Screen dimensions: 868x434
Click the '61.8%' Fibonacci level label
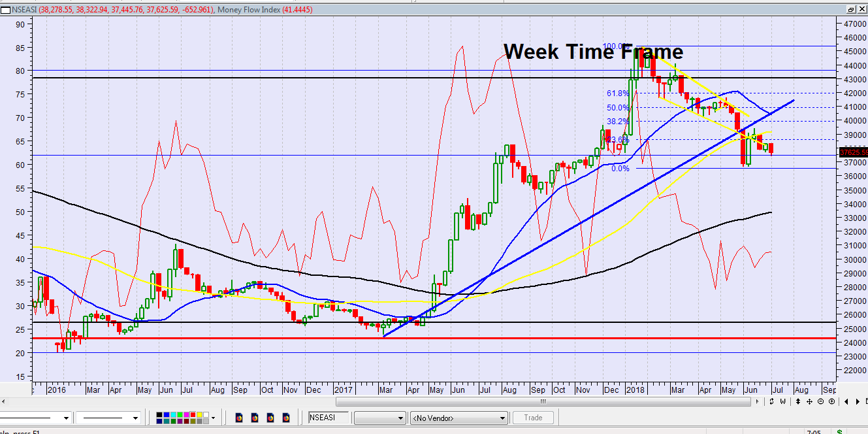click(618, 93)
